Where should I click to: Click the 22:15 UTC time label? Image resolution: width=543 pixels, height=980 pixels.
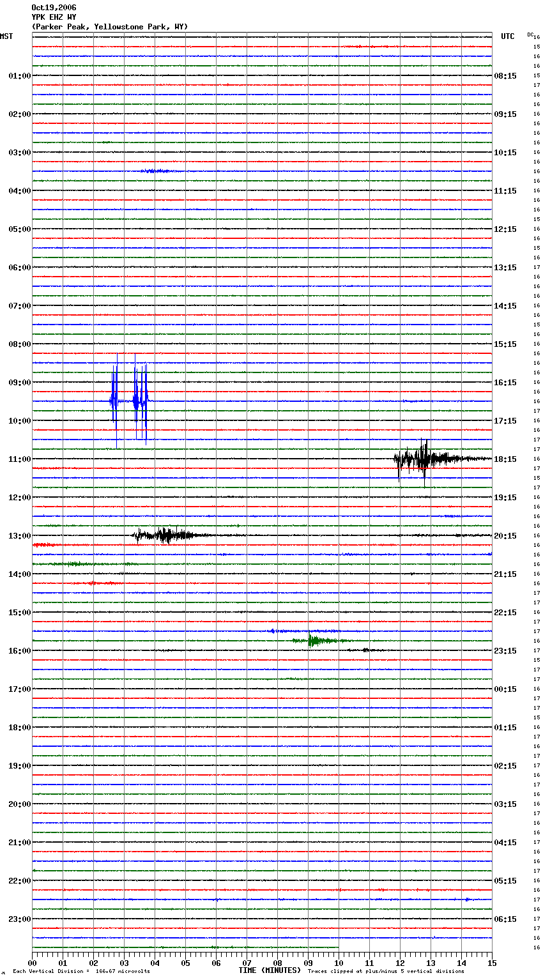(505, 613)
